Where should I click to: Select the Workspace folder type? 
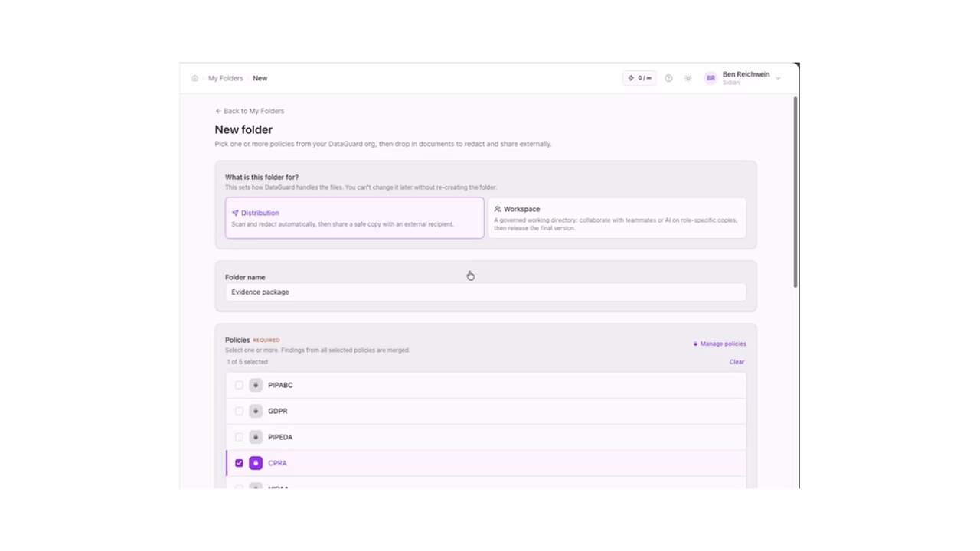click(x=617, y=218)
